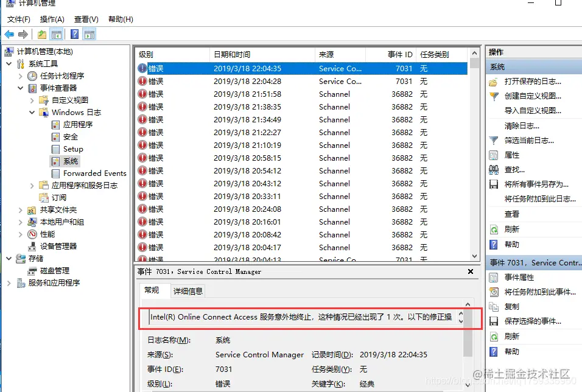Toggle the action pane toolbar icon
The height and width of the screenshot is (392, 582).
(x=89, y=35)
